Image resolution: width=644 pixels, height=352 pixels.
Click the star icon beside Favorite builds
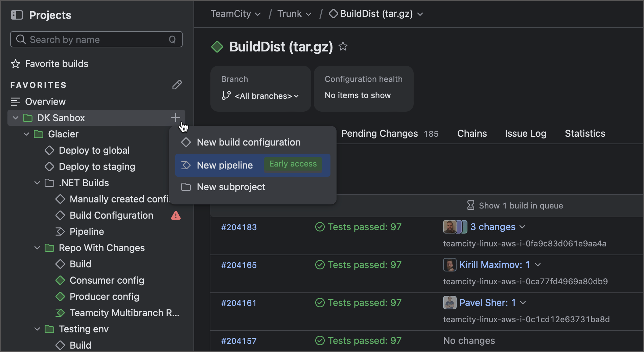coord(16,64)
